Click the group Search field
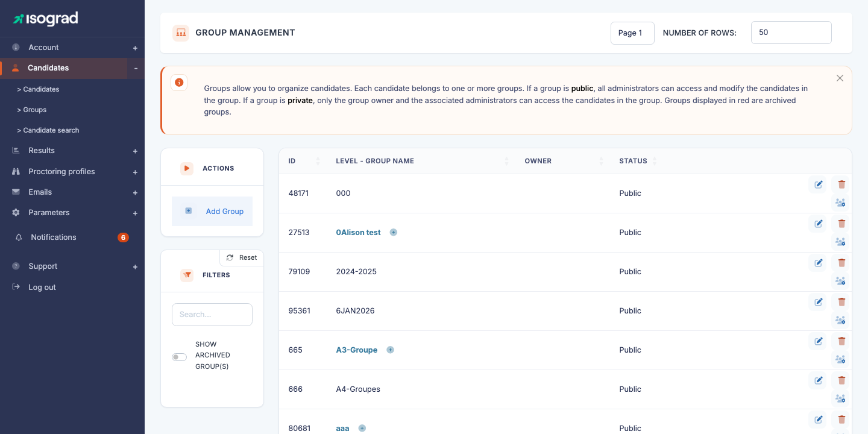 coord(212,315)
